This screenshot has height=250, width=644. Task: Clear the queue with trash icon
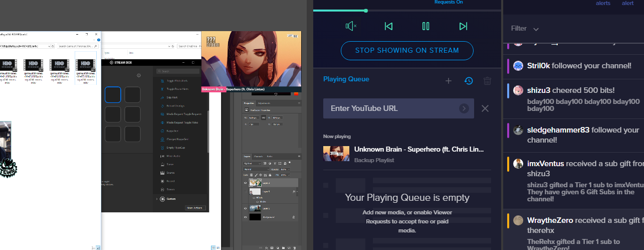(487, 81)
